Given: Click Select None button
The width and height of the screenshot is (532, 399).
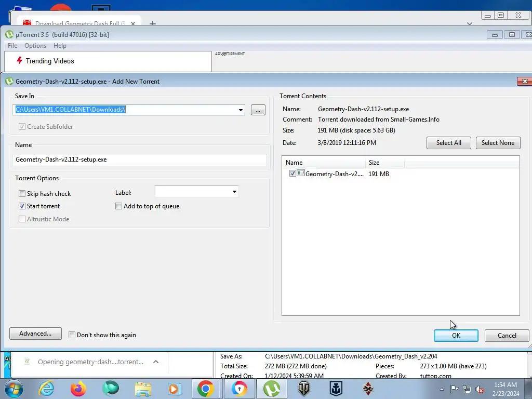Looking at the screenshot, I should [498, 143].
